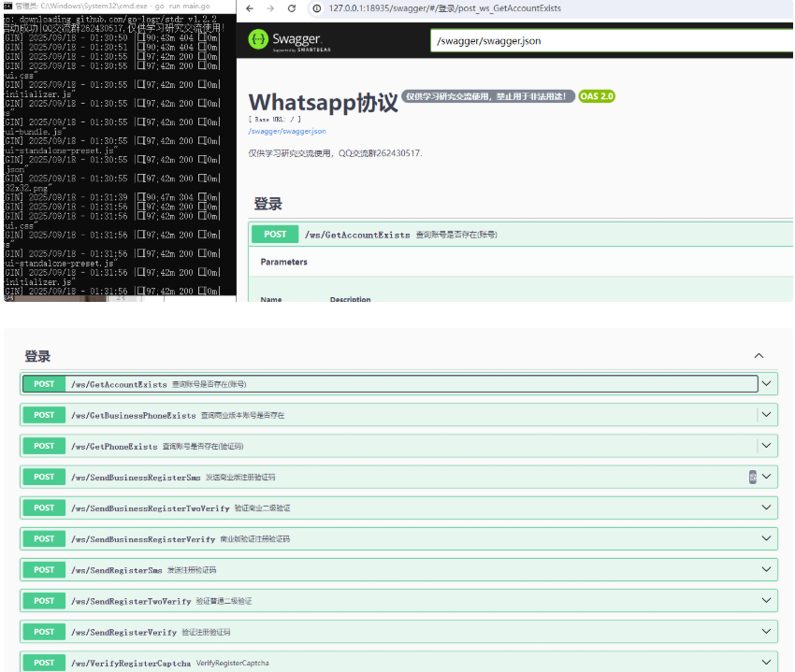Click the /ws/SendRegisterVerify endpoint path
795x672 pixels.
[x=123, y=632]
